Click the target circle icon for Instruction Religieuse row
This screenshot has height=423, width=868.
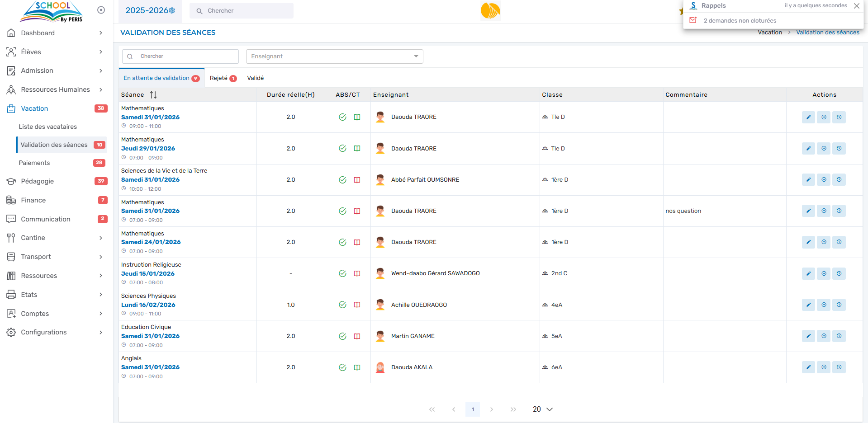[x=824, y=274]
